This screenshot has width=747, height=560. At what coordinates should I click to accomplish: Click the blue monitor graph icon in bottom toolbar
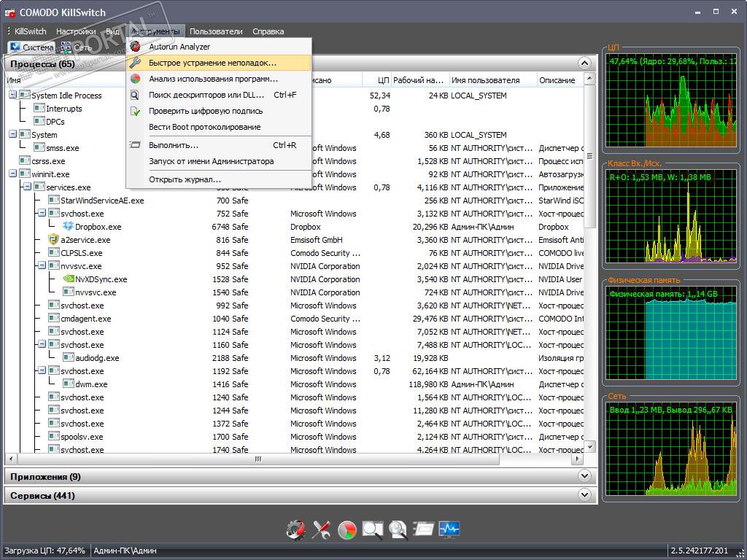449,529
